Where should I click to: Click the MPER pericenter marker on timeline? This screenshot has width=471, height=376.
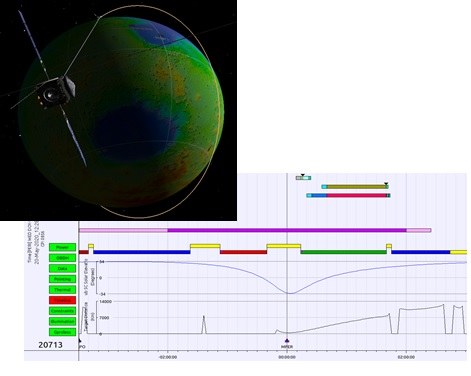click(287, 341)
